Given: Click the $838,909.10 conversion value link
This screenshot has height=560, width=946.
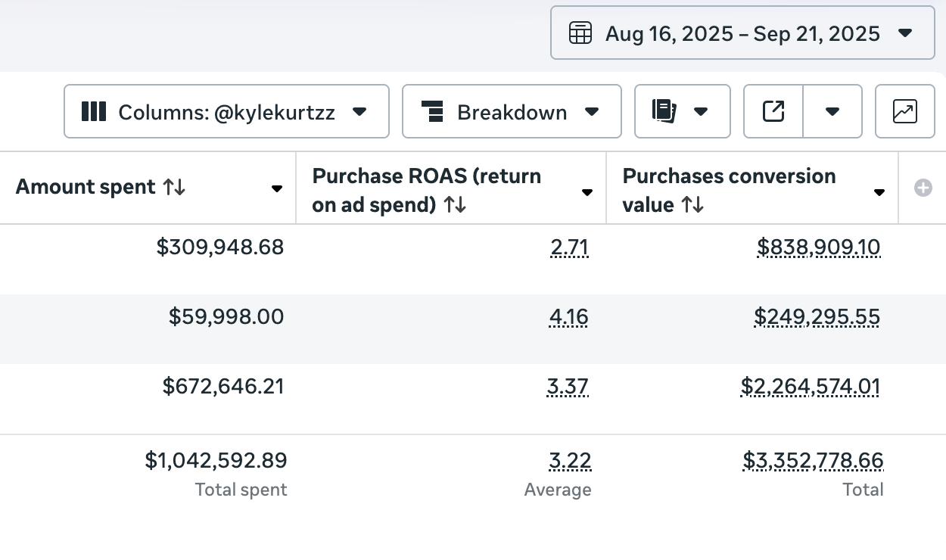Looking at the screenshot, I should (818, 247).
